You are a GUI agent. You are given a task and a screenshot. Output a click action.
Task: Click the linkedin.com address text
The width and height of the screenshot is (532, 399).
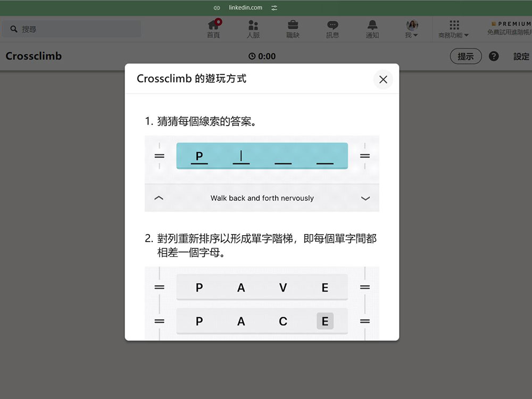pyautogui.click(x=245, y=7)
